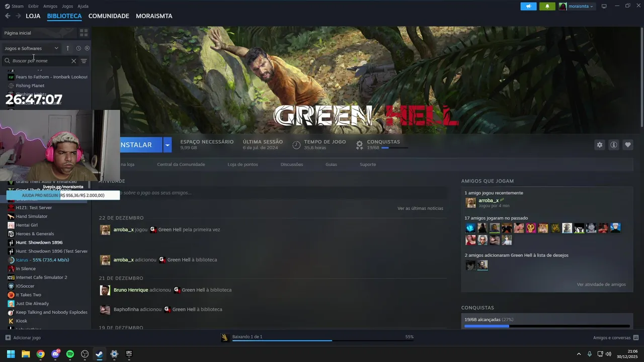Show hidden system tray icons chevron

(x=579, y=354)
